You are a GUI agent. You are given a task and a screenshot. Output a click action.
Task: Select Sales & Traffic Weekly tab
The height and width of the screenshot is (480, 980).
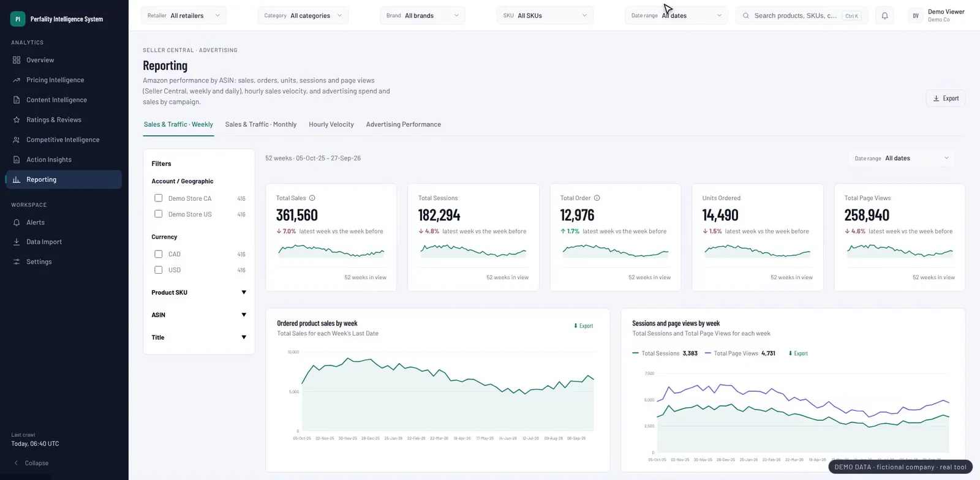[x=178, y=124]
